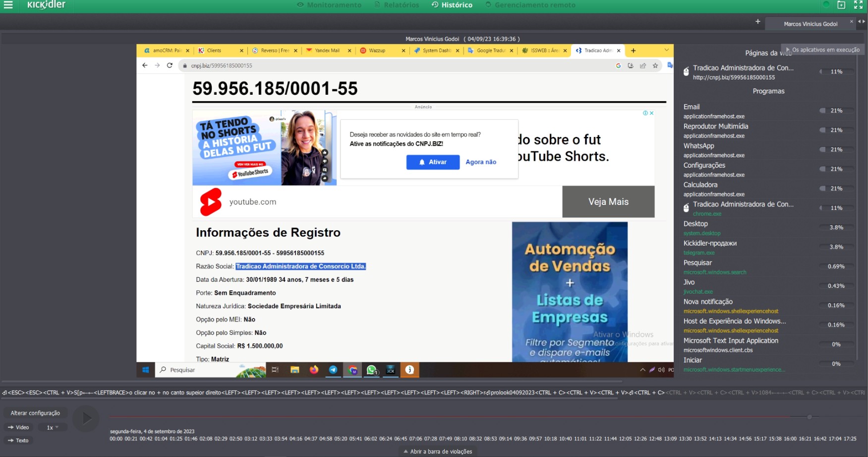The height and width of the screenshot is (457, 868).
Task: Select Kickidler-продажи telegram.exe entry
Action: [767, 248]
